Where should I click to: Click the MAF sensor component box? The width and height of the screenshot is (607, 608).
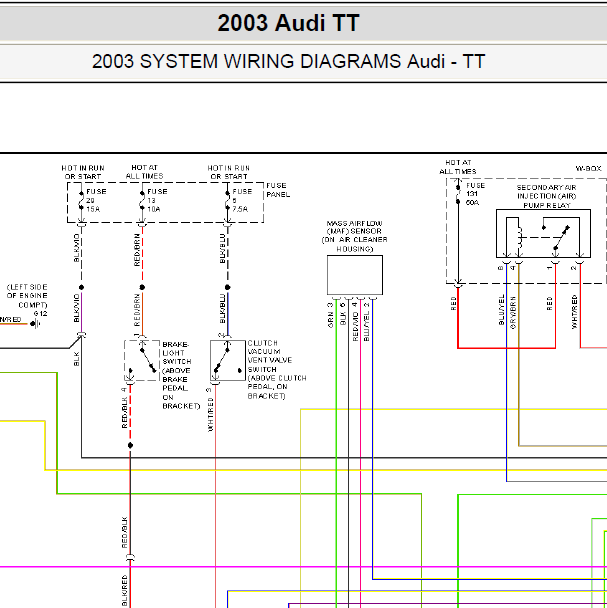[x=355, y=275]
